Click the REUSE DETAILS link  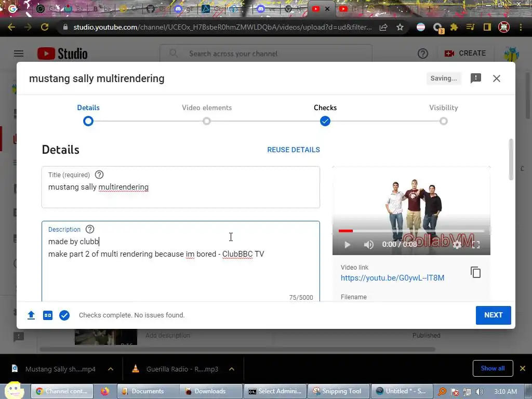tap(294, 150)
